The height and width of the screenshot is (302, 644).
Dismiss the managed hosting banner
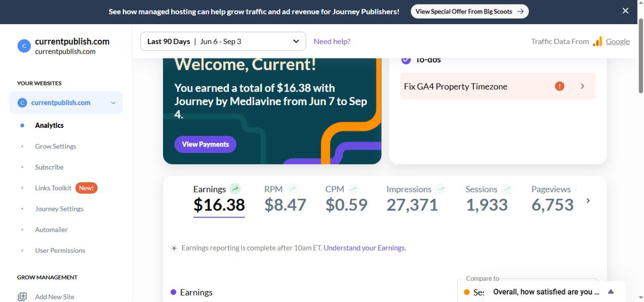click(625, 11)
